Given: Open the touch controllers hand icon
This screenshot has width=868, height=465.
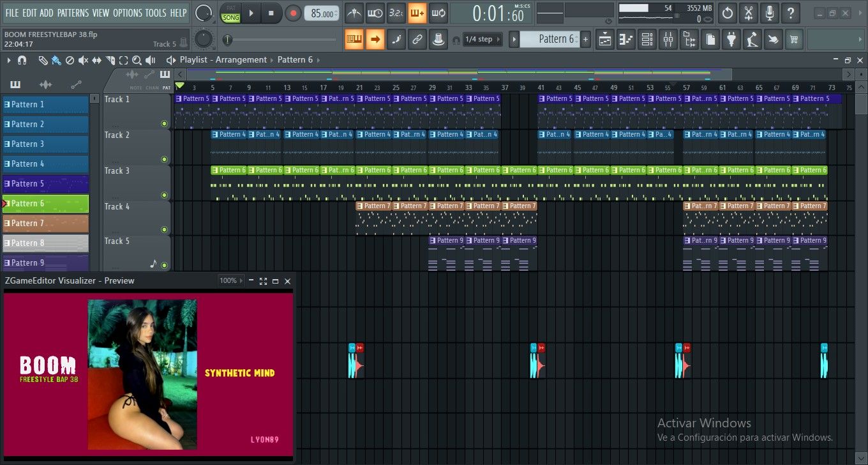Looking at the screenshot, I should coord(773,39).
